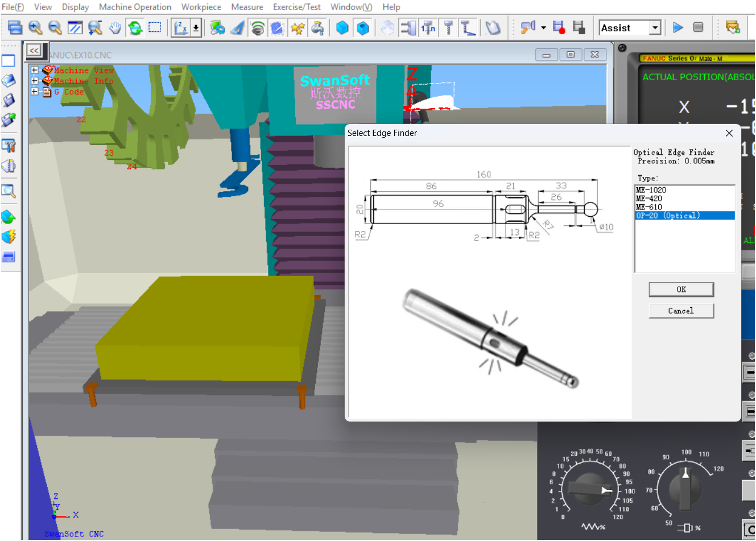This screenshot has width=756, height=541.
Task: Click Cancel in Select Edge Finder dialog
Action: click(681, 311)
